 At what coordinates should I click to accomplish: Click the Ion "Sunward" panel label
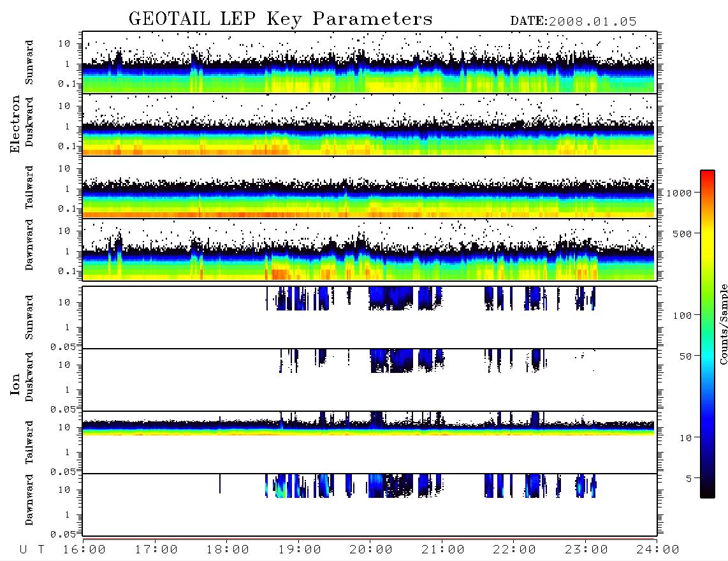pos(29,317)
